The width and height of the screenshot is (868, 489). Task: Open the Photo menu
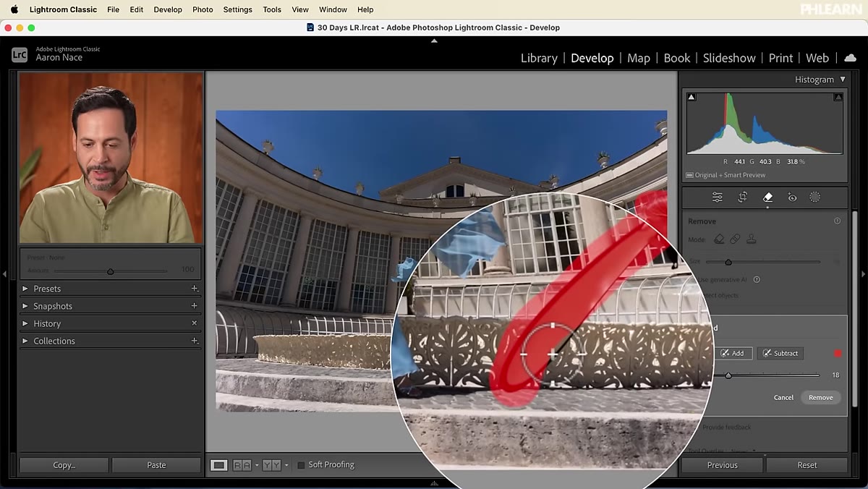(203, 9)
